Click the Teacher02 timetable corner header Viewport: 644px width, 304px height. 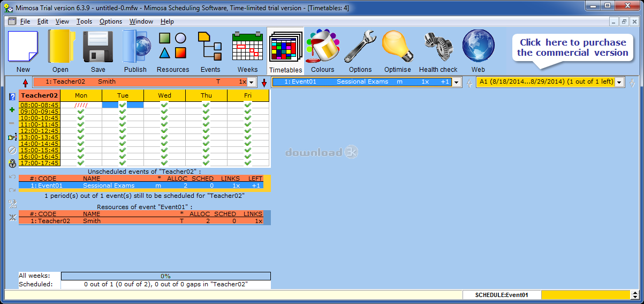pos(40,95)
